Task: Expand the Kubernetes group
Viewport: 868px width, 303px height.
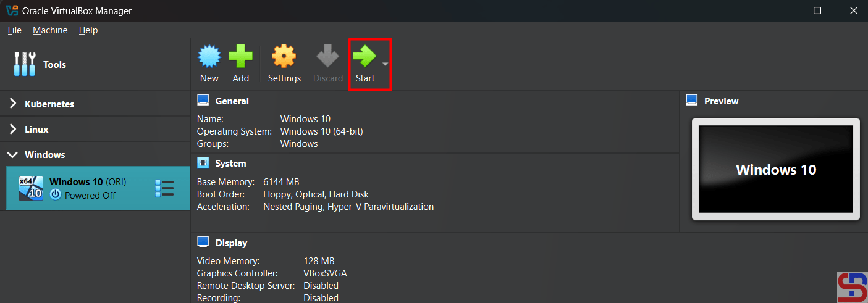Action: tap(13, 104)
